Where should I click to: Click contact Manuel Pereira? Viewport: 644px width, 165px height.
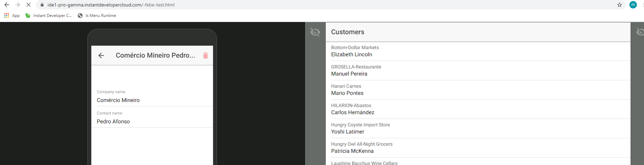tap(349, 74)
